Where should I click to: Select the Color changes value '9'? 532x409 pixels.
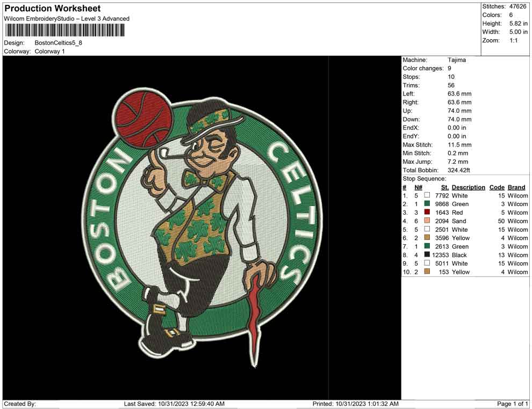[449, 69]
